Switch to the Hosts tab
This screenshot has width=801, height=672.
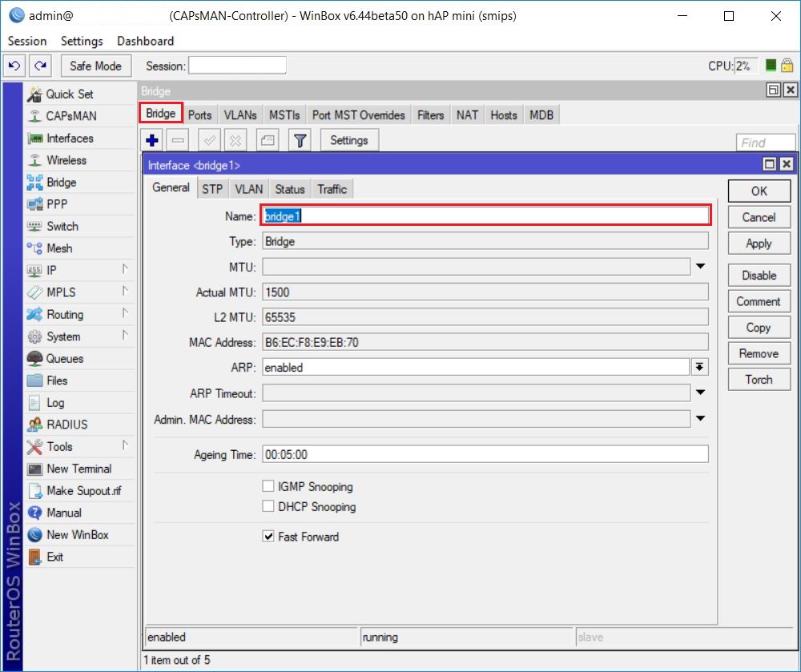point(504,115)
